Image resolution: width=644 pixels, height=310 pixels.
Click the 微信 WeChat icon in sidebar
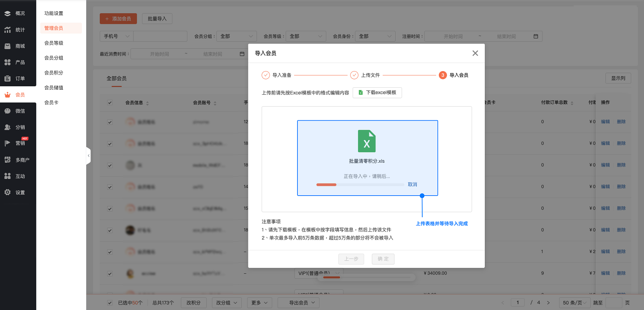tap(7, 111)
